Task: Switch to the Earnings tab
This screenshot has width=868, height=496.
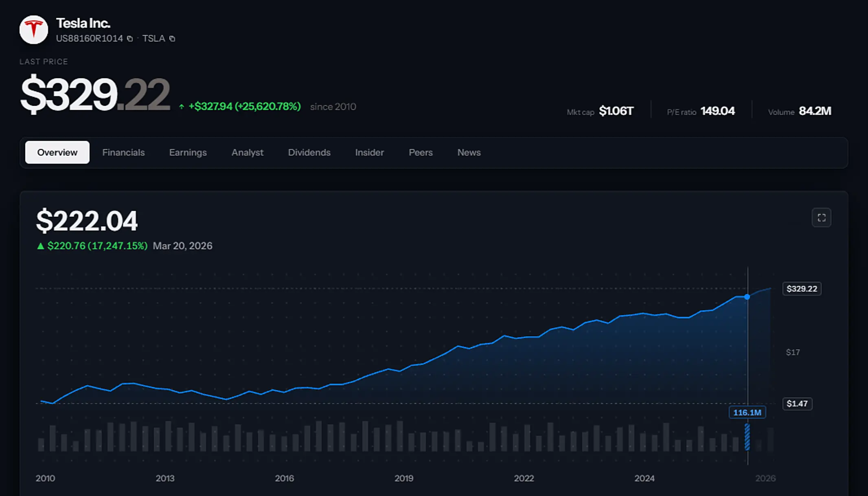Action: click(188, 152)
